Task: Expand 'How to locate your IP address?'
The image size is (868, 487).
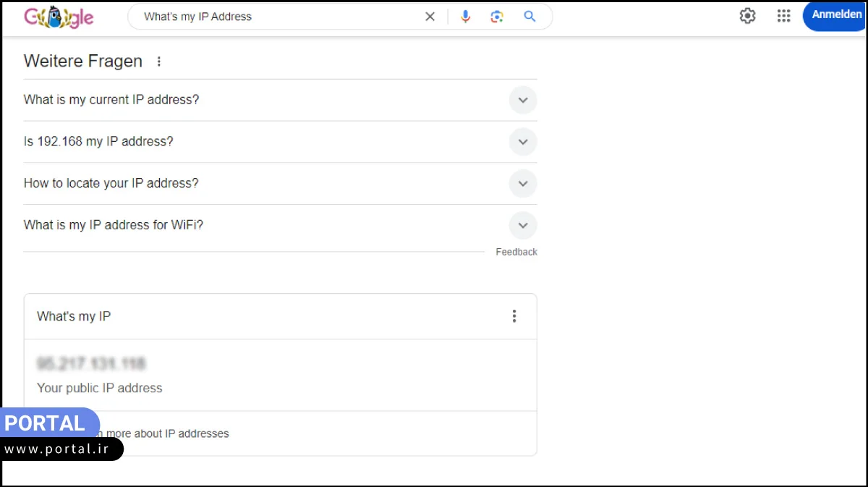Action: [522, 183]
